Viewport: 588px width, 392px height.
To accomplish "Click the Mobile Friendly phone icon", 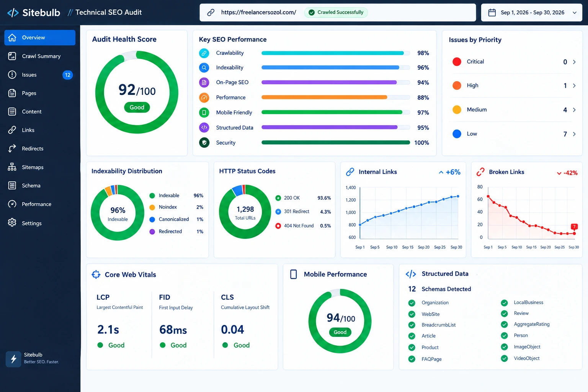I will [x=204, y=113].
